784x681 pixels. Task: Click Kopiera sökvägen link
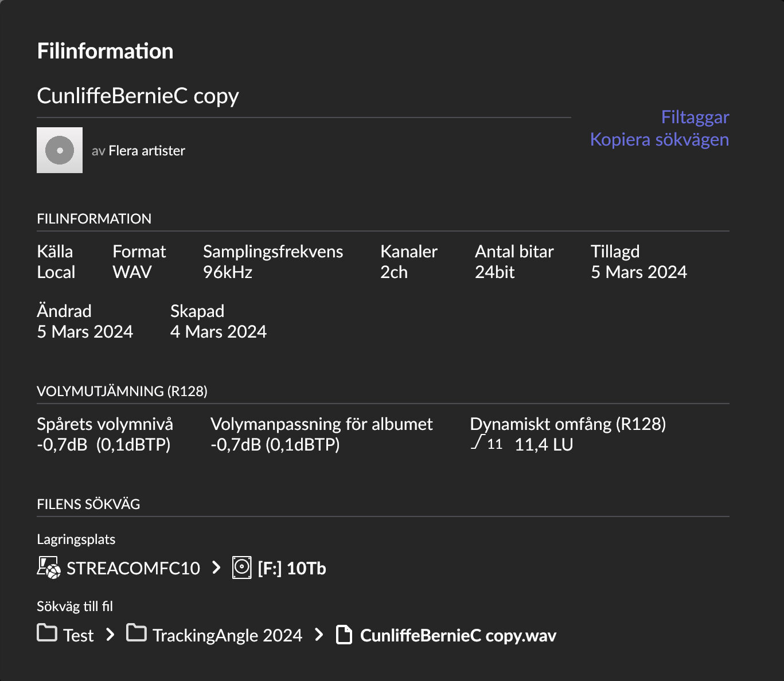660,139
